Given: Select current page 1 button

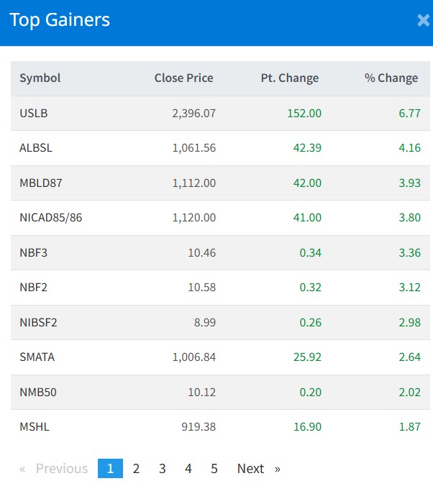Looking at the screenshot, I should [x=110, y=469].
